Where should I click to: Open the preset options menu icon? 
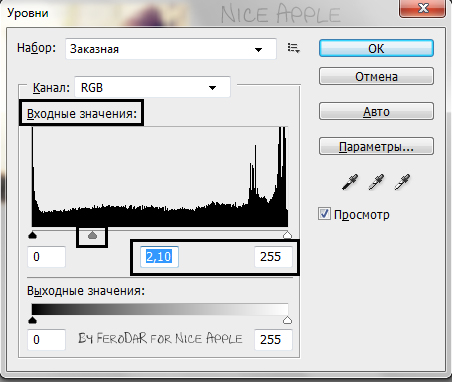(x=294, y=48)
